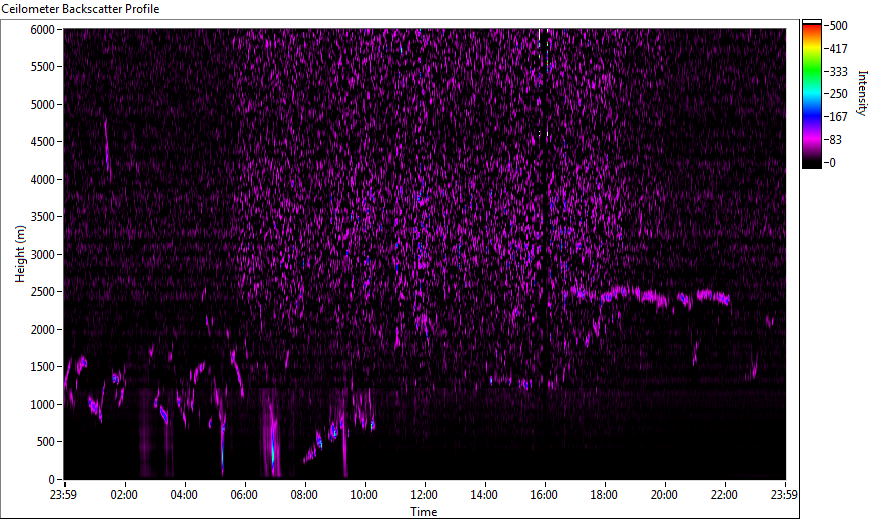872x519 pixels.
Task: Click the last 23:59 time axis label
Action: pyautogui.click(x=784, y=495)
